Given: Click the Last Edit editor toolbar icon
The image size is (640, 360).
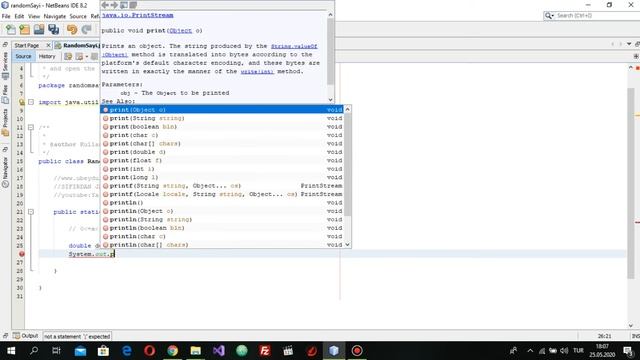Looking at the screenshot, I should pyautogui.click(x=68, y=56).
